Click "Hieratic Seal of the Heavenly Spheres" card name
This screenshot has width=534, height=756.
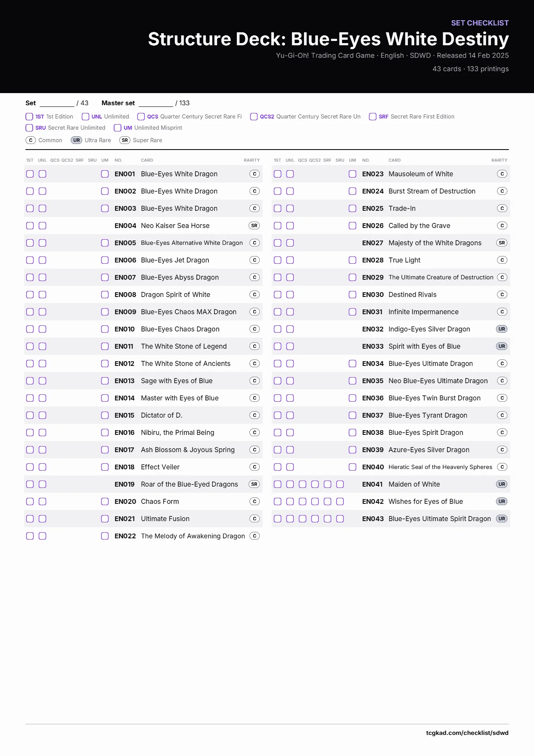pyautogui.click(x=440, y=467)
